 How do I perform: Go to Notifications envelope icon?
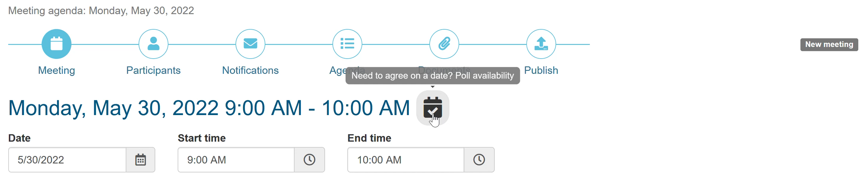tap(250, 44)
